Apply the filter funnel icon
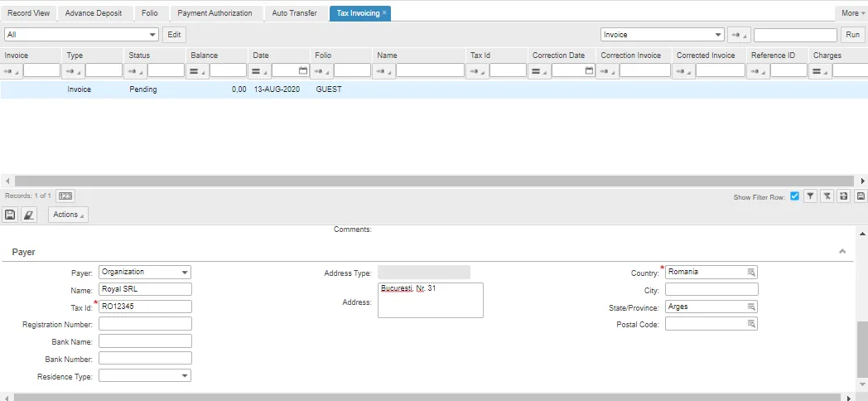The height and width of the screenshot is (401, 868). 810,196
